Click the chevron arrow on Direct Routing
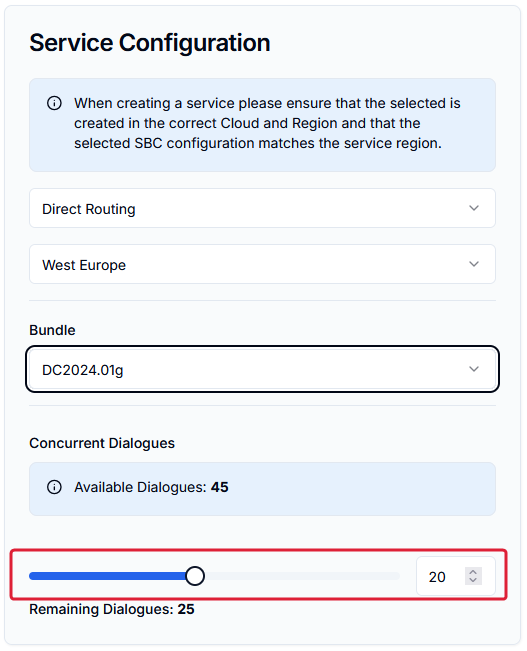The image size is (527, 651). coord(474,208)
